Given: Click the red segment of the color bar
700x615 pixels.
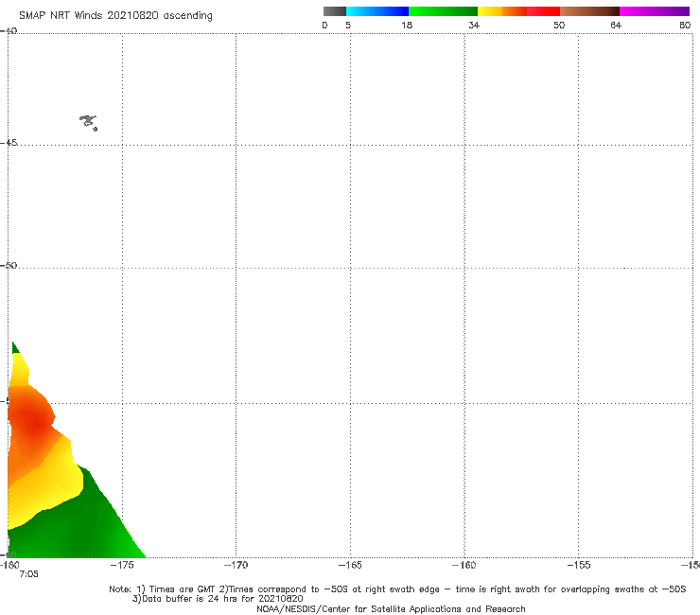Looking at the screenshot, I should click(x=543, y=11).
